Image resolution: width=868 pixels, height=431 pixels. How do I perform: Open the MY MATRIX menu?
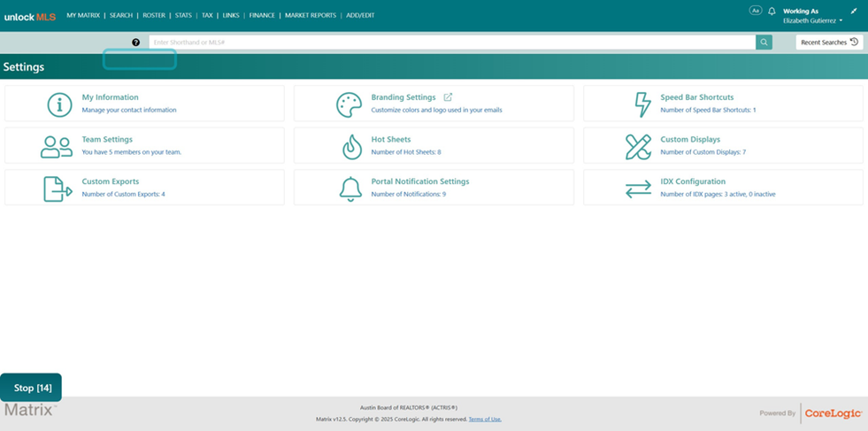(83, 16)
